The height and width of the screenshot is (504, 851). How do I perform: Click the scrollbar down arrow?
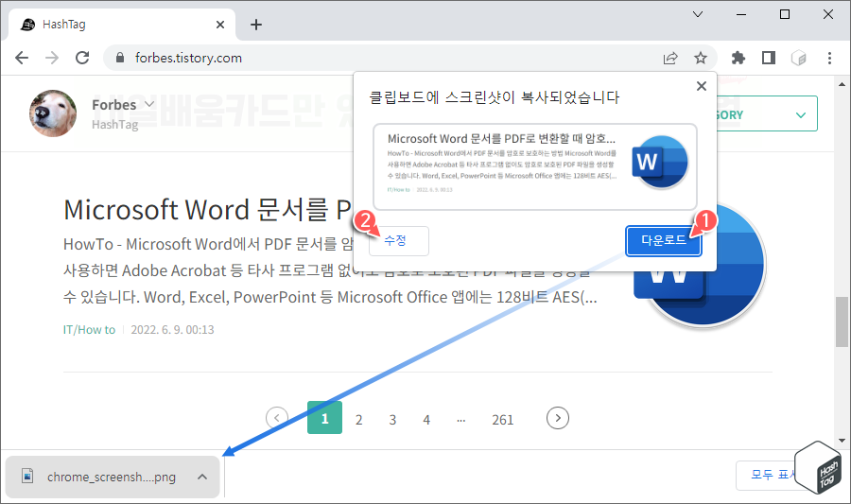[x=842, y=441]
